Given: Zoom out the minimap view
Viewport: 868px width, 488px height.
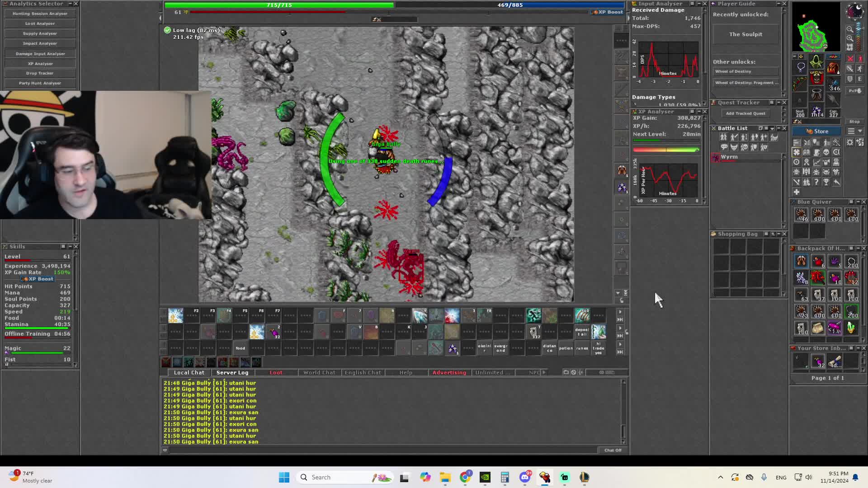Looking at the screenshot, I should point(850,29).
